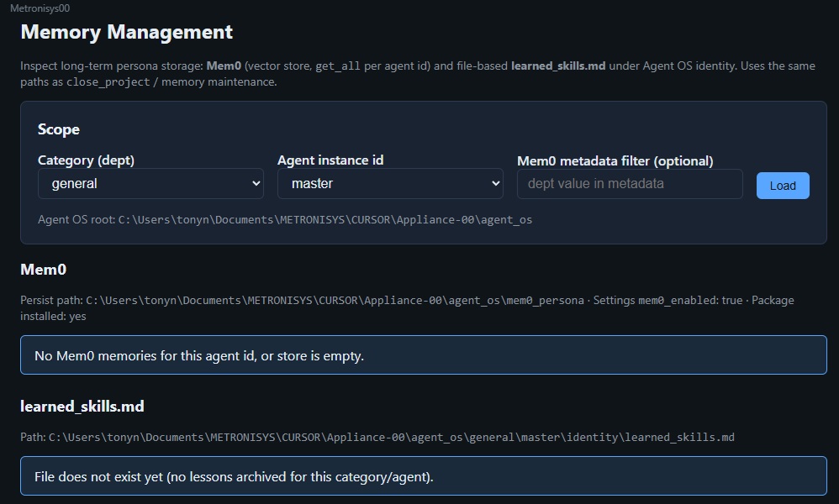Screen dimensions: 839x504
Task: Click the Metronisys00 label at the top
Action: (x=40, y=8)
